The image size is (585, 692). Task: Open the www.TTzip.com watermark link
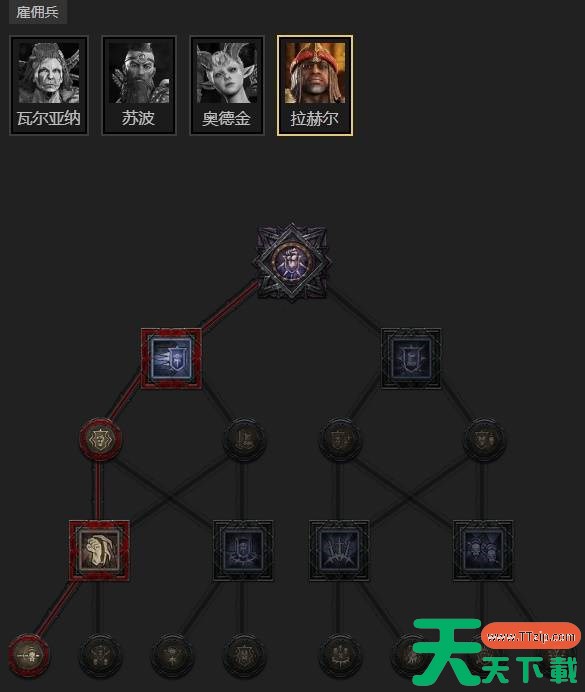tap(531, 636)
